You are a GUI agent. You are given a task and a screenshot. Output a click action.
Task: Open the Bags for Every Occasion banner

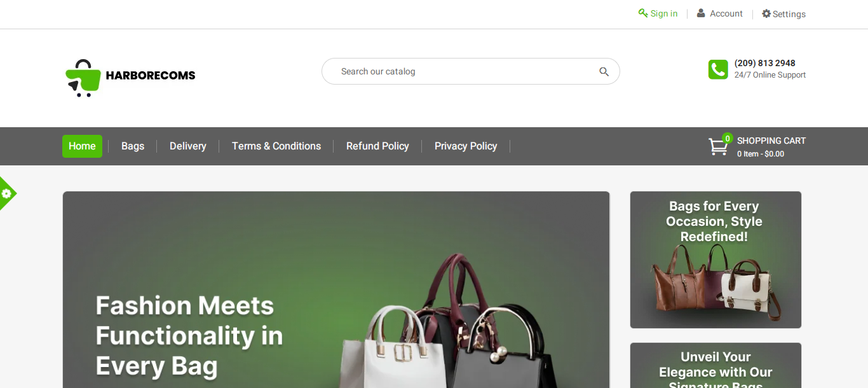tap(715, 260)
